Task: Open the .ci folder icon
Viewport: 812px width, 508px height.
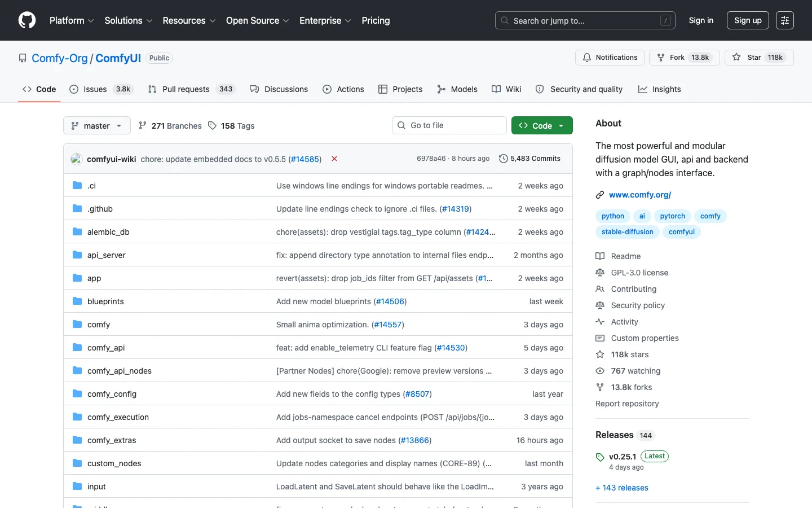Action: 77,186
